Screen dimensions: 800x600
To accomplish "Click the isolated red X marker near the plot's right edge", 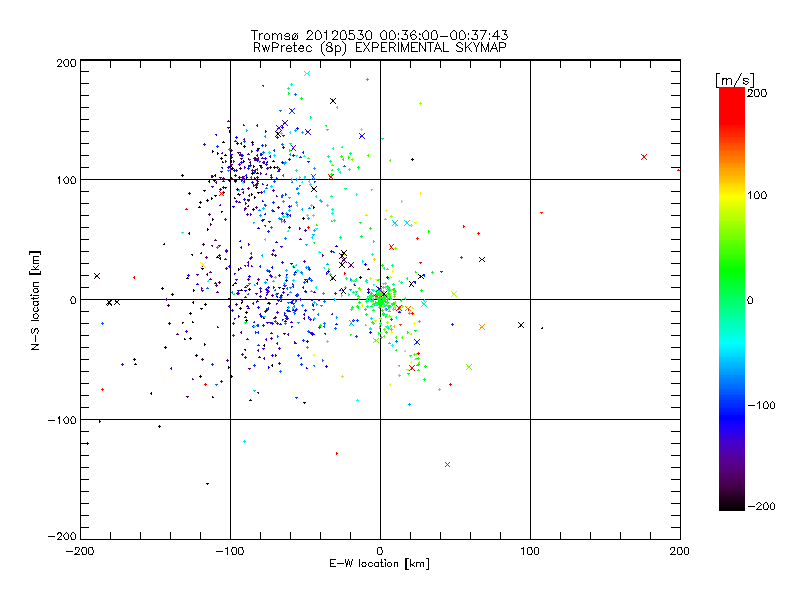I will point(644,157).
